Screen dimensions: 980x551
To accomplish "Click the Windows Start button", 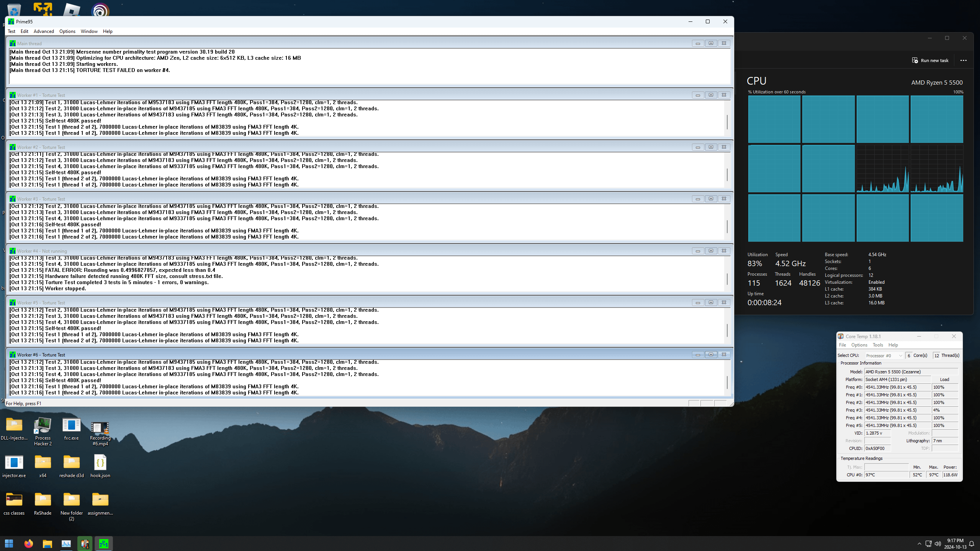I will tap(9, 544).
